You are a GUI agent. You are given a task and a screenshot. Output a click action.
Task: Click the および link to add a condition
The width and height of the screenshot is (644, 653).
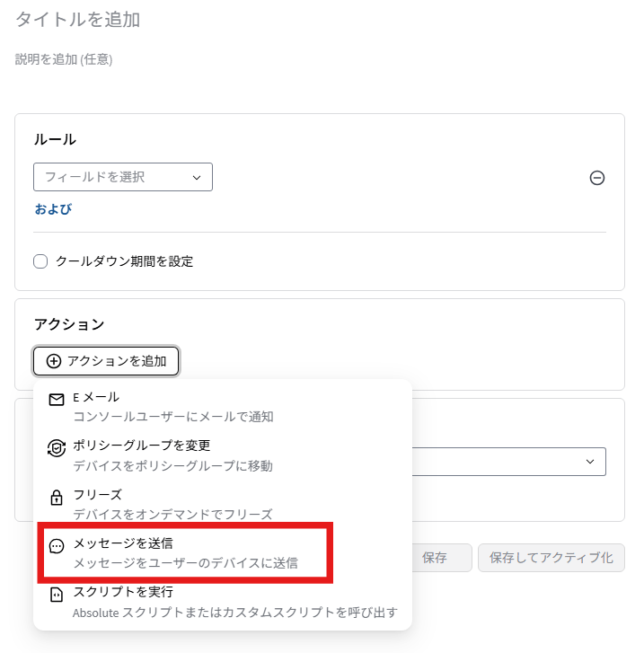coord(53,209)
